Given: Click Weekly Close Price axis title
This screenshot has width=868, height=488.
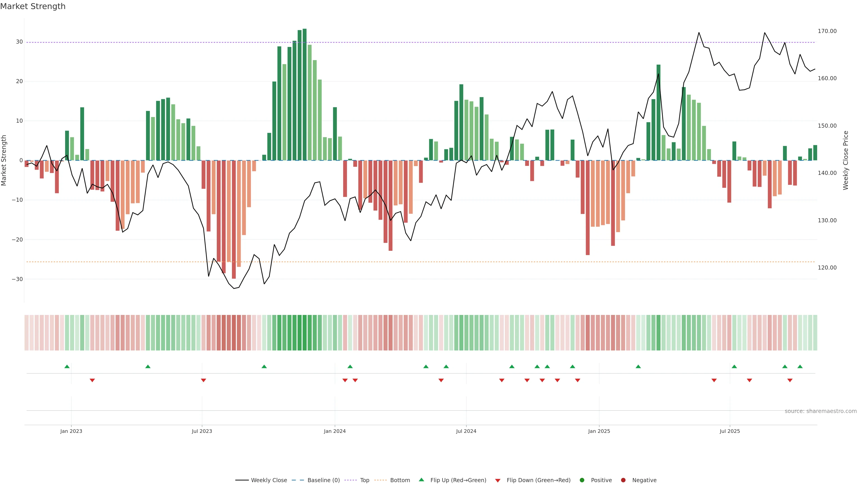Looking at the screenshot, I should pos(846,160).
